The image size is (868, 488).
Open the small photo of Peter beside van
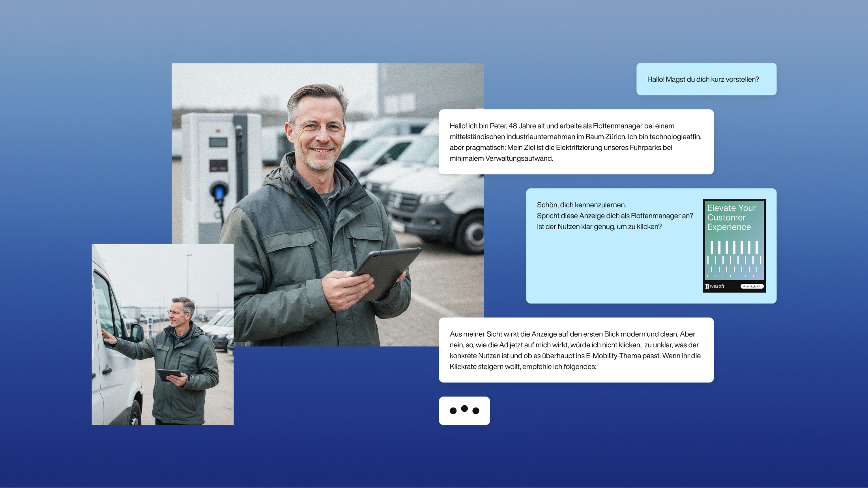[x=163, y=334]
